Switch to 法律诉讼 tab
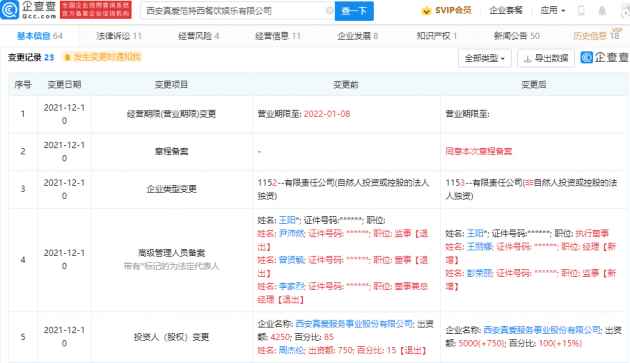This screenshot has height=363, width=630. coord(119,36)
